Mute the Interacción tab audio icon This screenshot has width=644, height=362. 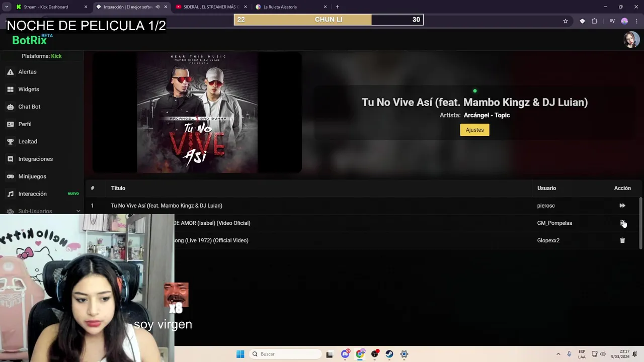tap(157, 7)
